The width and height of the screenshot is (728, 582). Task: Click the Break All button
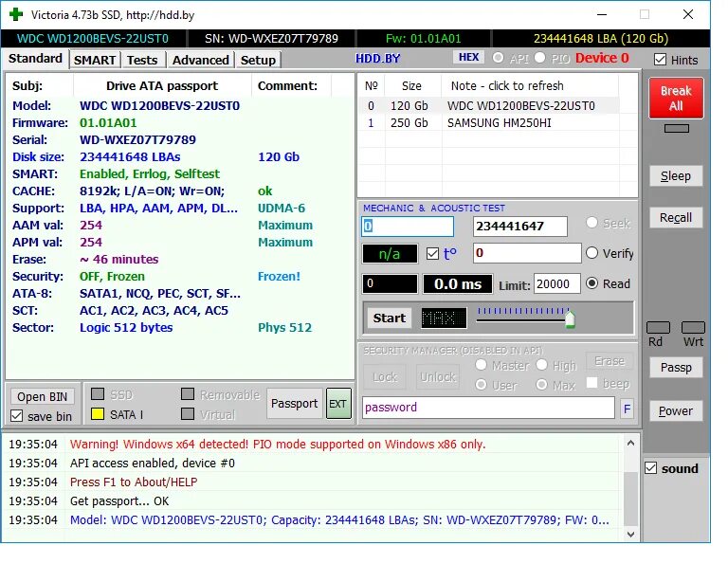pos(676,98)
